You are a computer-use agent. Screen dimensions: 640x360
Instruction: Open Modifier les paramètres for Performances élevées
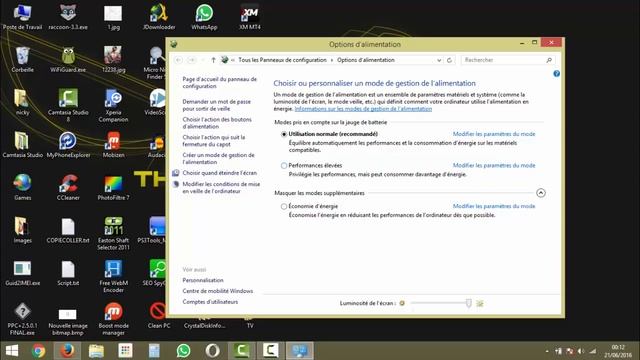494,165
